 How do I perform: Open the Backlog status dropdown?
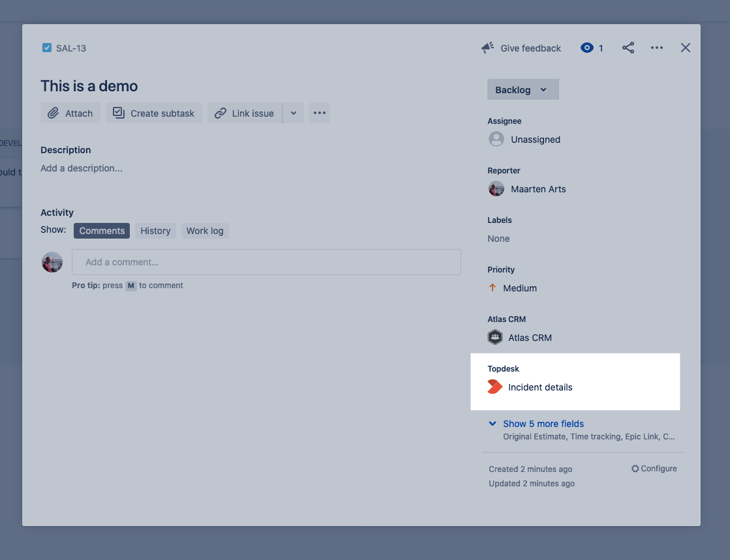click(x=523, y=90)
